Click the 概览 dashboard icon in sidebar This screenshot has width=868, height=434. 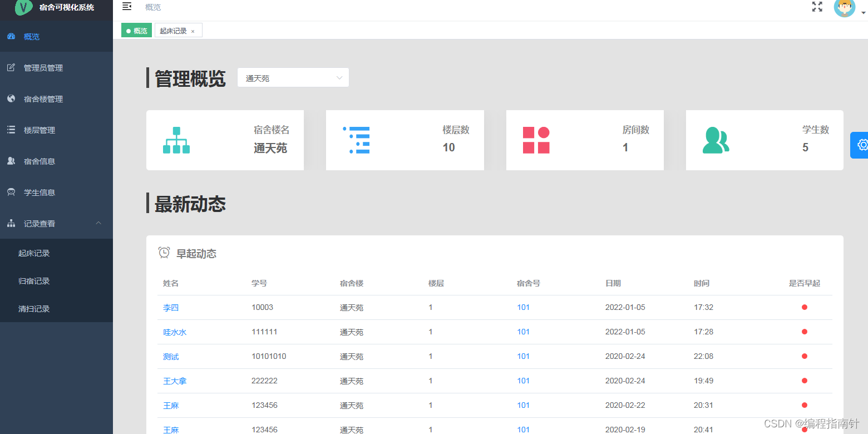11,37
